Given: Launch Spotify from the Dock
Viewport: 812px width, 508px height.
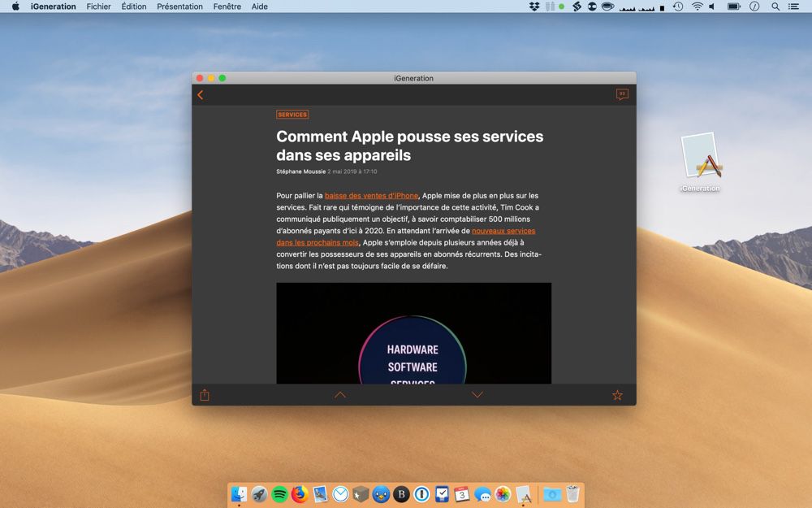Looking at the screenshot, I should pyautogui.click(x=279, y=494).
